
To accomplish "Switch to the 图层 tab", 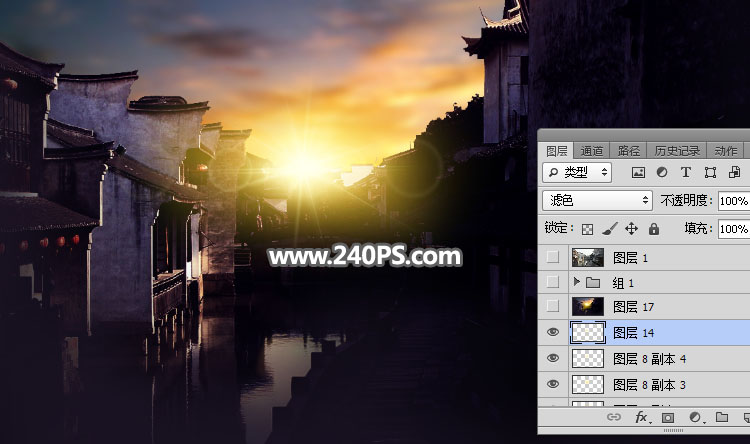I will click(x=557, y=151).
